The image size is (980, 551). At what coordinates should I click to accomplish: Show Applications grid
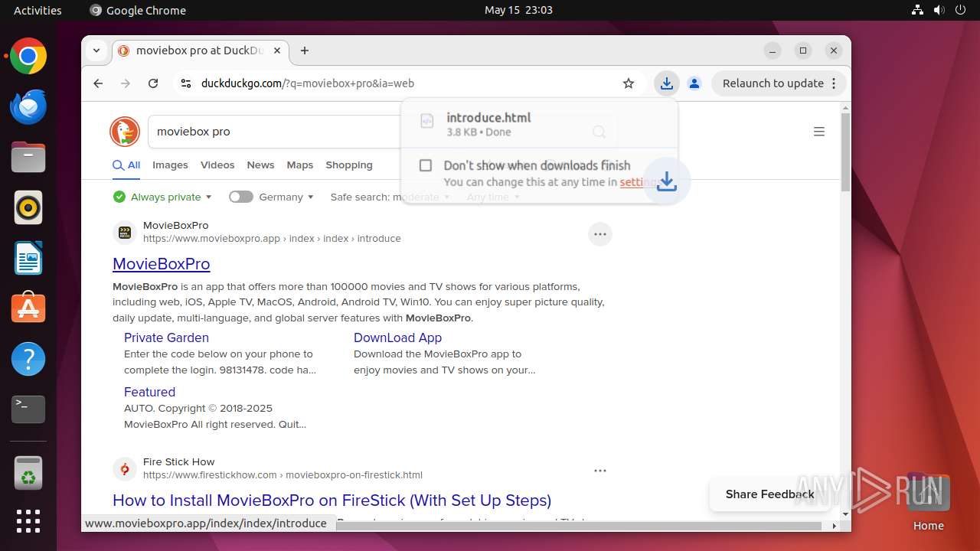click(28, 521)
